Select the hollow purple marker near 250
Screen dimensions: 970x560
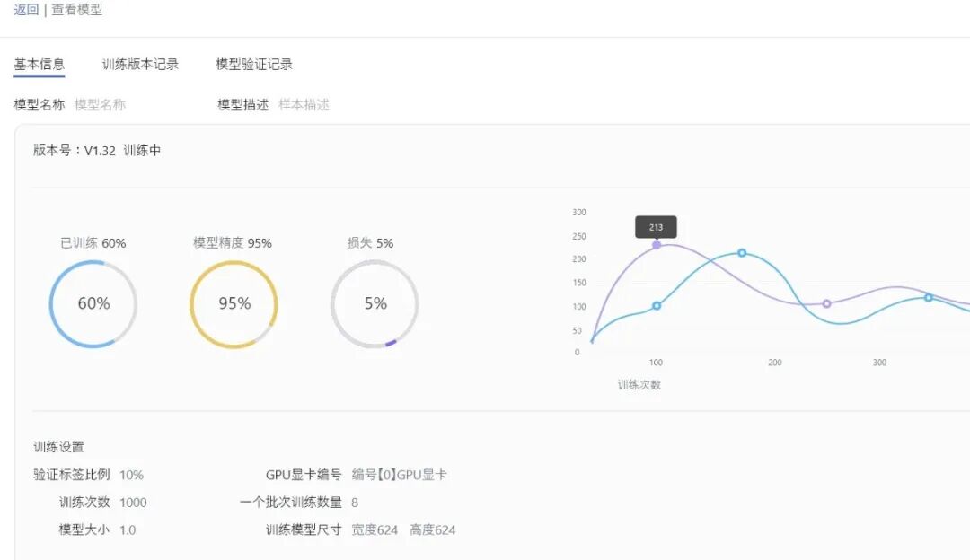pos(825,304)
